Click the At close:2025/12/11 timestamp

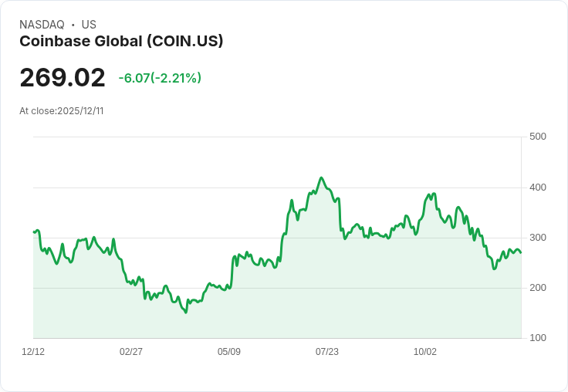[62, 111]
